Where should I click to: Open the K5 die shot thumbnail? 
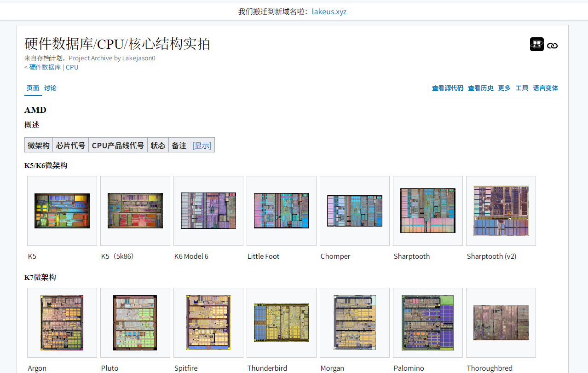pyautogui.click(x=62, y=210)
